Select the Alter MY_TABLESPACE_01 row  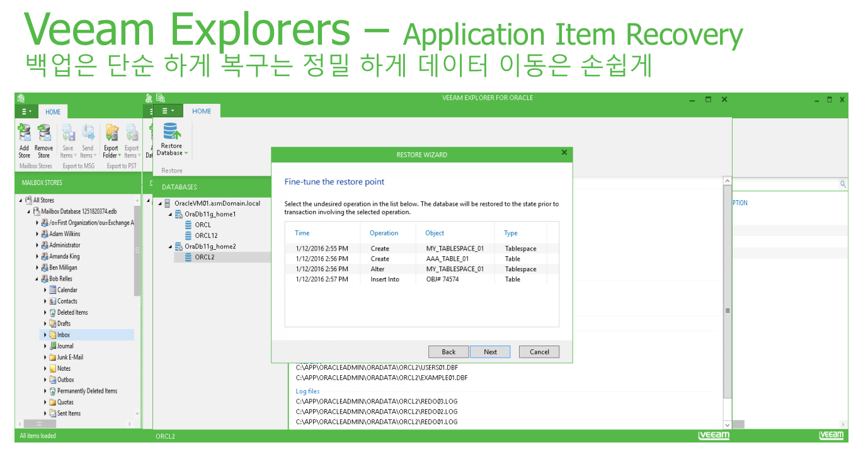coord(421,269)
